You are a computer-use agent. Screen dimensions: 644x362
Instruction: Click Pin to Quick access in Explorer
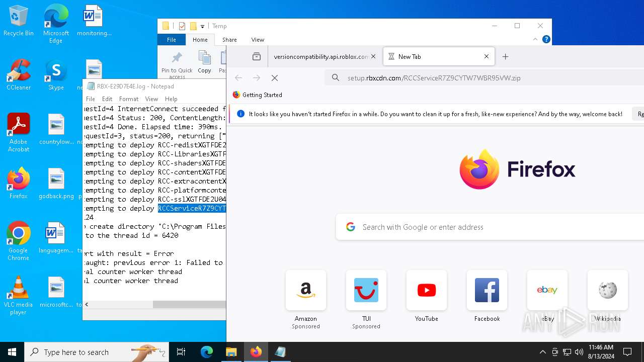(x=177, y=64)
